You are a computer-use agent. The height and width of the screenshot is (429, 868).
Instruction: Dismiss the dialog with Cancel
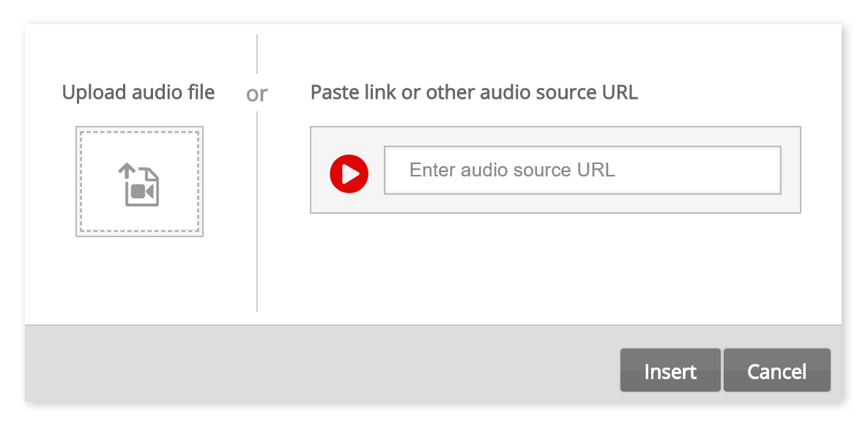point(776,370)
